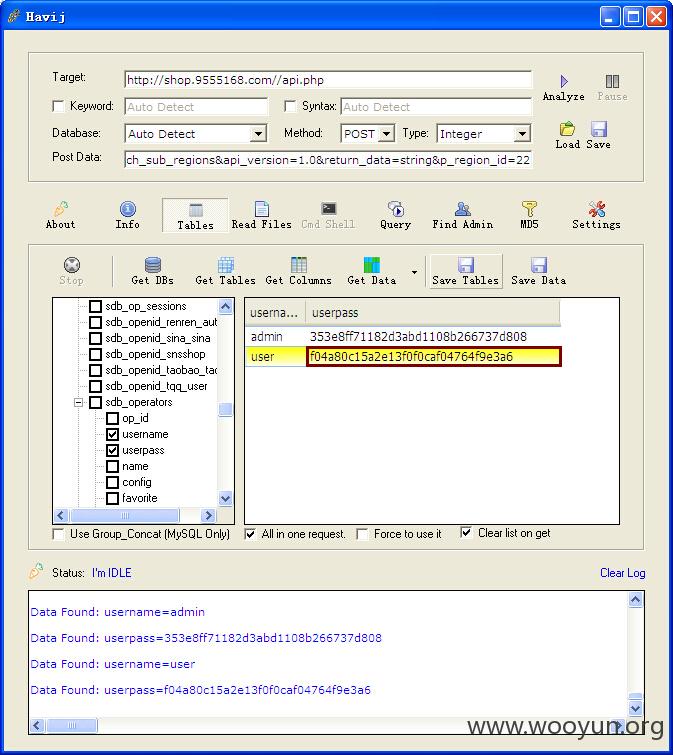Click the Get Tables icon
Viewport: 673px width, 755px height.
225,265
